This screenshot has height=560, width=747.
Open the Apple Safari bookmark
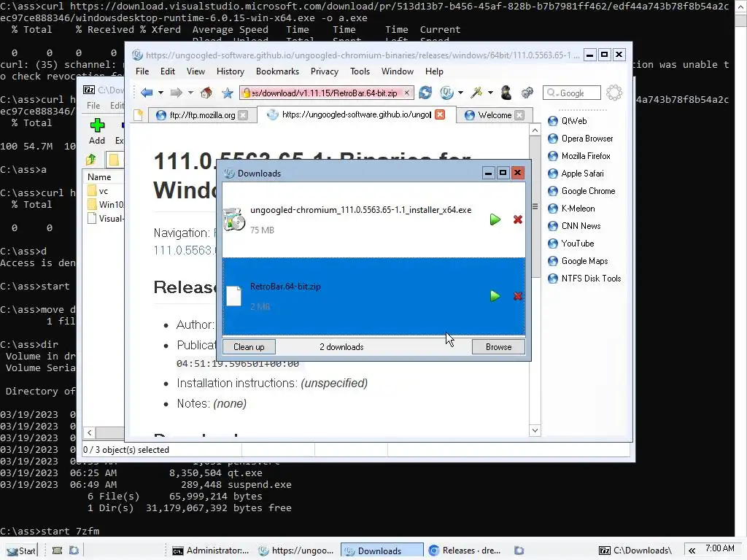point(582,174)
